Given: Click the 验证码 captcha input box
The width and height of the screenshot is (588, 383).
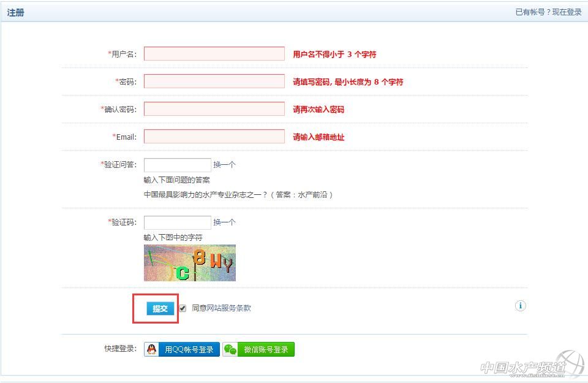Looking at the screenshot, I should click(x=178, y=222).
